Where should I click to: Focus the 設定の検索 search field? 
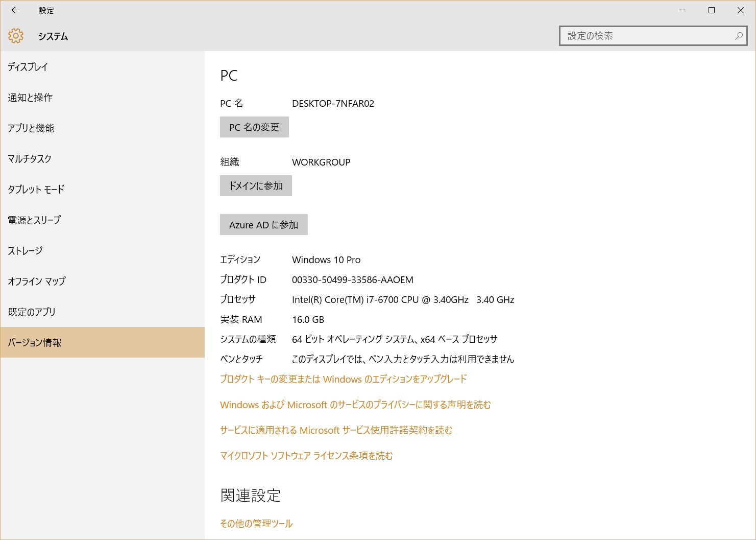coord(653,36)
